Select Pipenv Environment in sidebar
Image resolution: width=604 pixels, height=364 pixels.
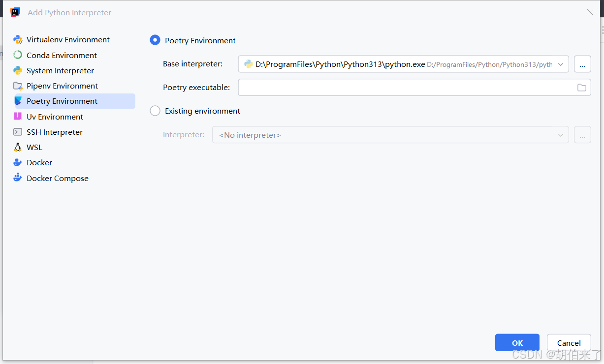click(62, 86)
